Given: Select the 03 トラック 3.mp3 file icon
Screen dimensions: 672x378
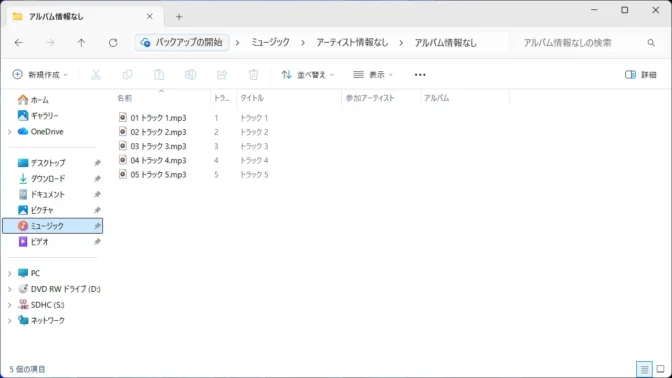Looking at the screenshot, I should point(123,146).
